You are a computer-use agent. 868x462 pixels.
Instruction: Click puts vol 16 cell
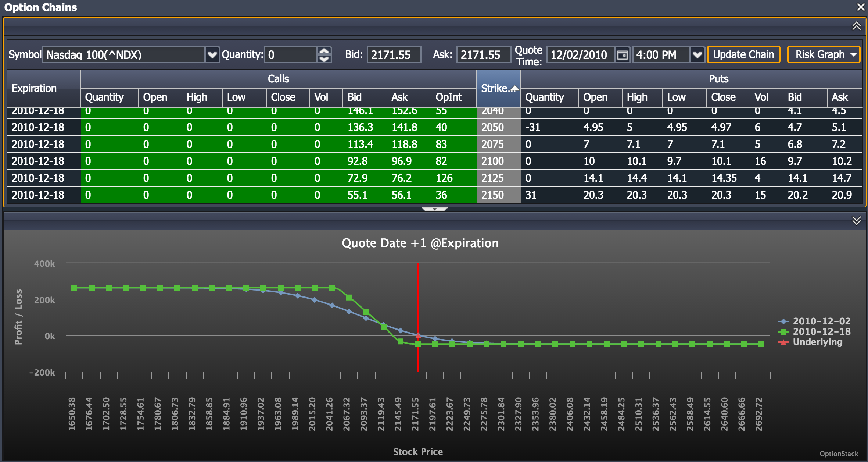pos(767,161)
